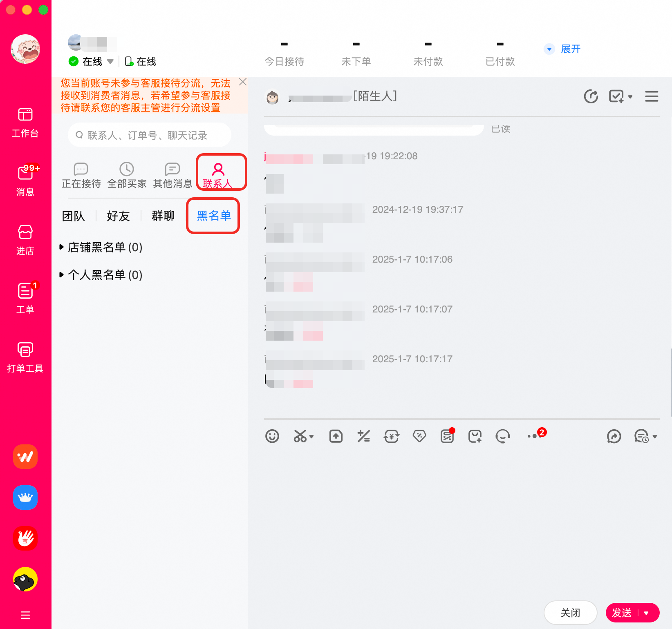The image size is (672, 629).
Task: Click the mobile 在线 status indicator
Action: coord(140,61)
